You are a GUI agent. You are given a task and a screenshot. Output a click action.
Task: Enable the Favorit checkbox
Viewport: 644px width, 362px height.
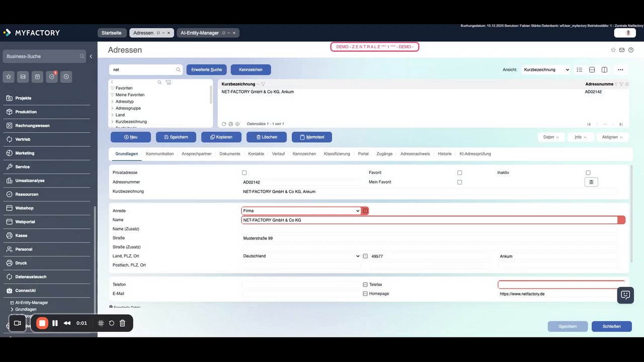pyautogui.click(x=459, y=173)
